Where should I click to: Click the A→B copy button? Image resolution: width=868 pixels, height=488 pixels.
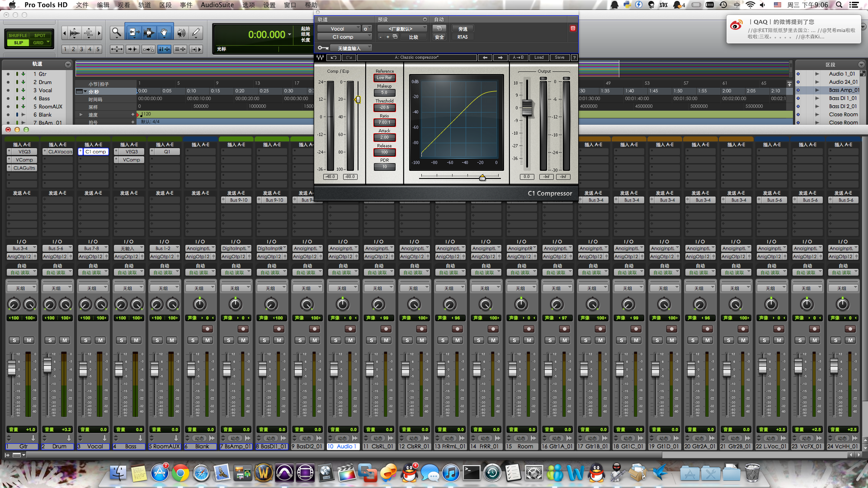[518, 57]
